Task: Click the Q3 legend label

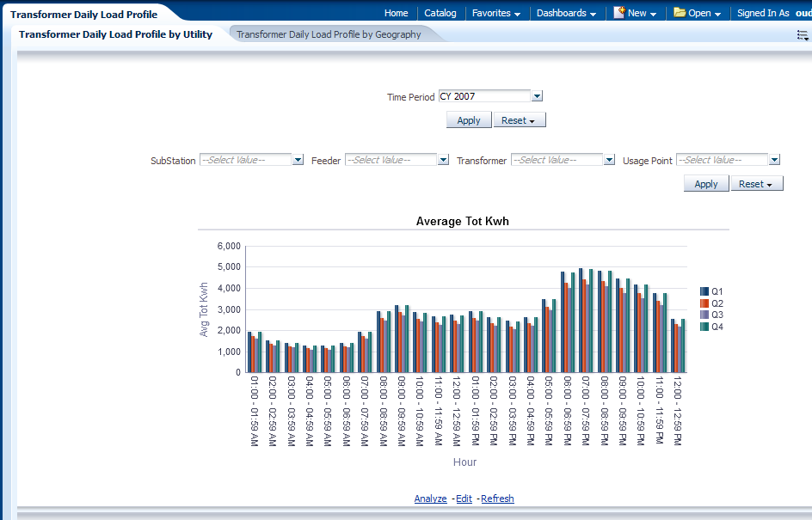Action: 717,315
